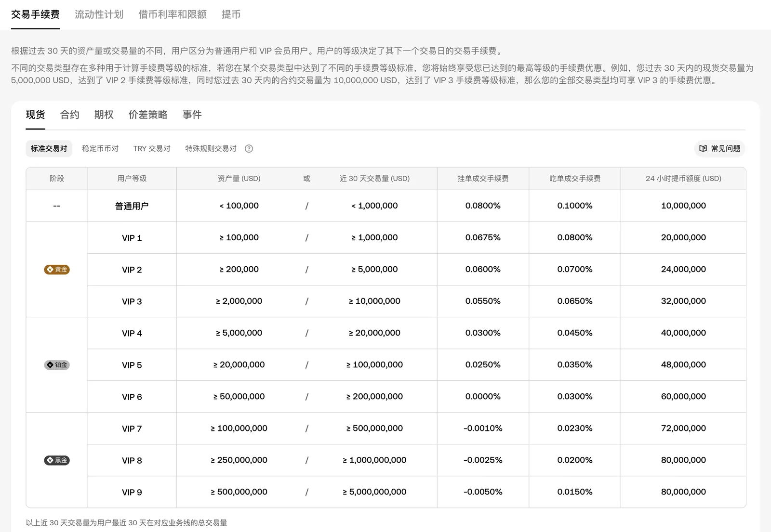Viewport: 771px width, 532px height.
Task: Select the 交易手续费 tab
Action: coord(35,14)
